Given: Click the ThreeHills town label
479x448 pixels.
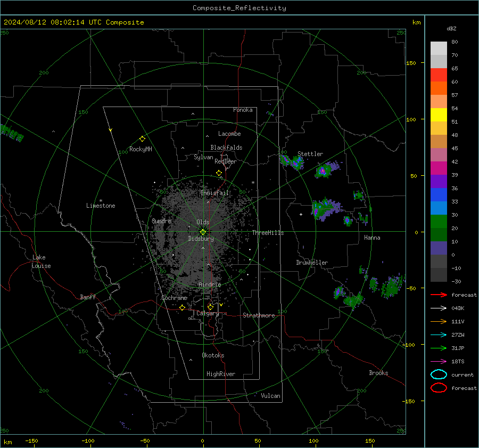Looking at the screenshot, I should click(x=268, y=233).
